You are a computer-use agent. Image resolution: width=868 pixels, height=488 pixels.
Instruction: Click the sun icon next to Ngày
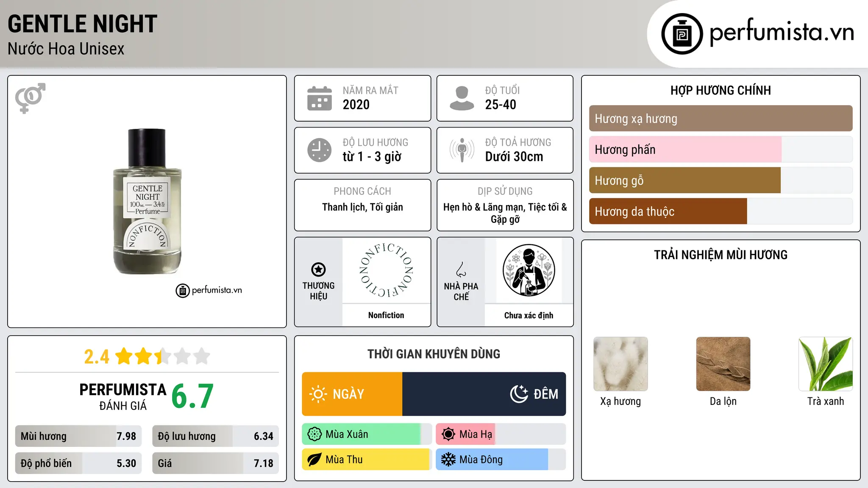[x=318, y=394]
